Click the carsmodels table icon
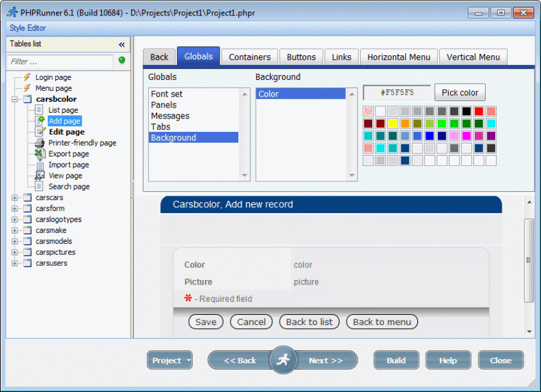The image size is (541, 392). pos(28,241)
